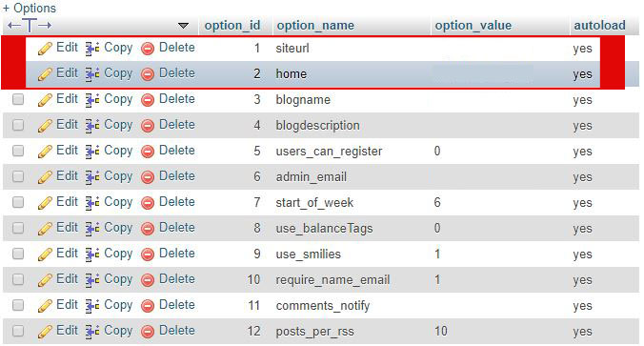Image resolution: width=644 pixels, height=346 pixels.
Task: Click the option_value cell of start_of_week
Action: 499,203
